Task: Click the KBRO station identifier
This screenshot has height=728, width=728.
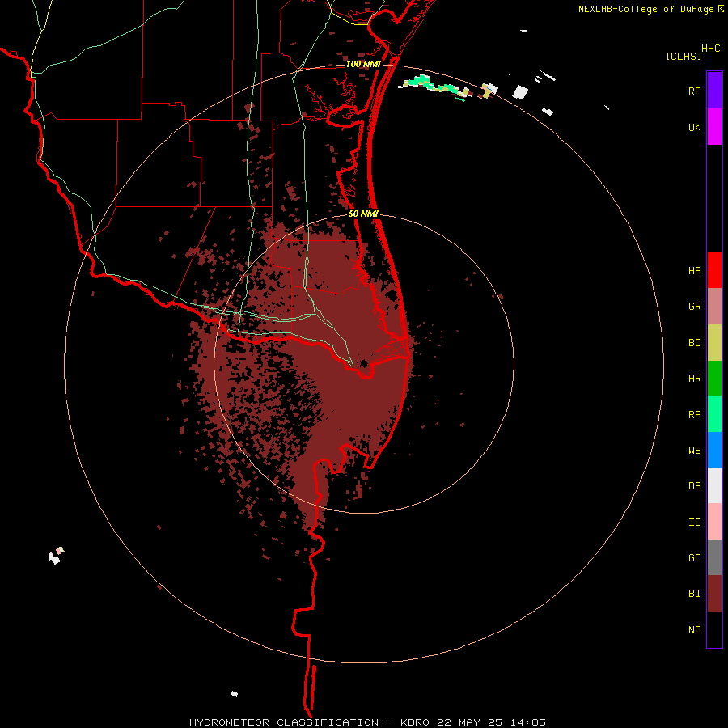Action: [415, 722]
